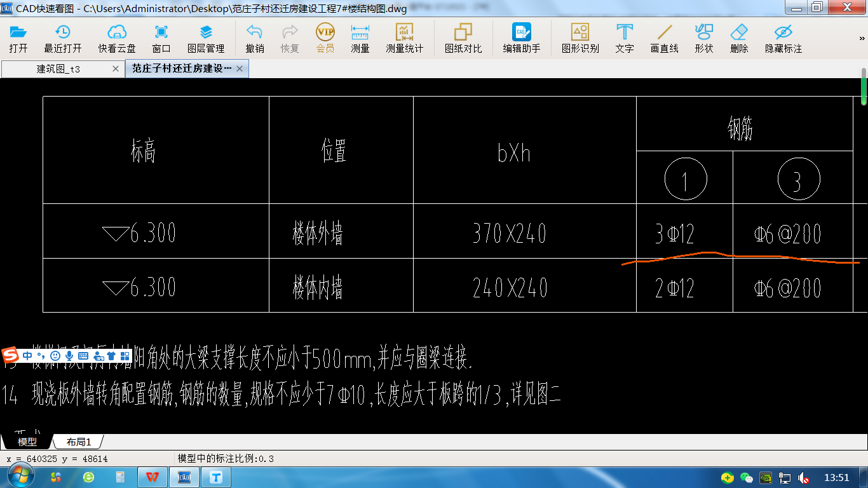Open the blue T app in taskbar
This screenshot has width=868, height=488.
pos(217,477)
